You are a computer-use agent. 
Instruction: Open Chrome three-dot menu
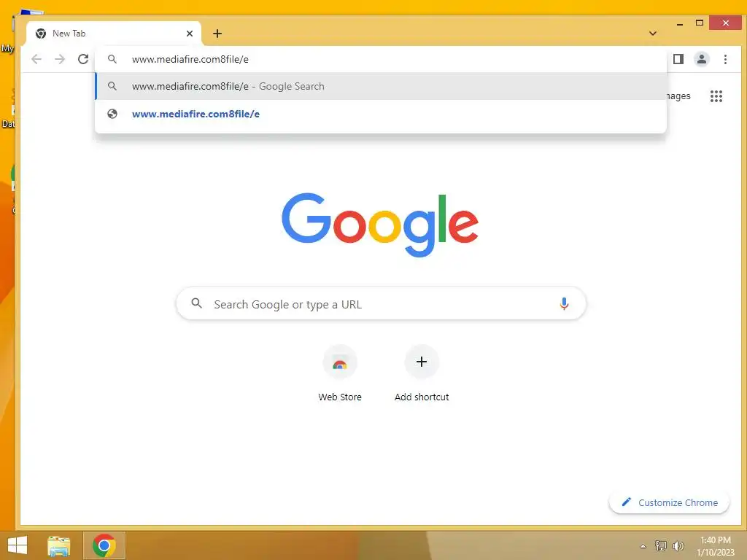(x=725, y=59)
